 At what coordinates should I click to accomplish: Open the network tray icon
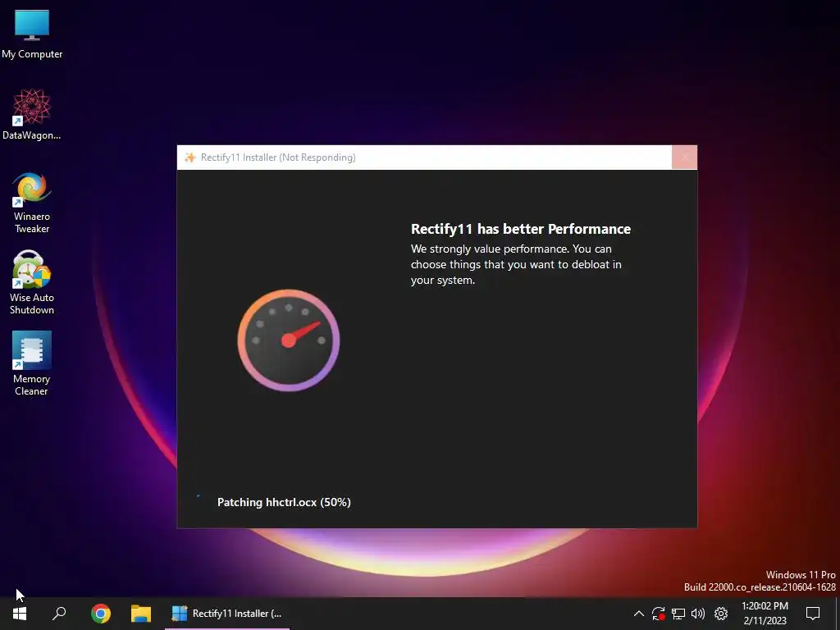point(678,614)
